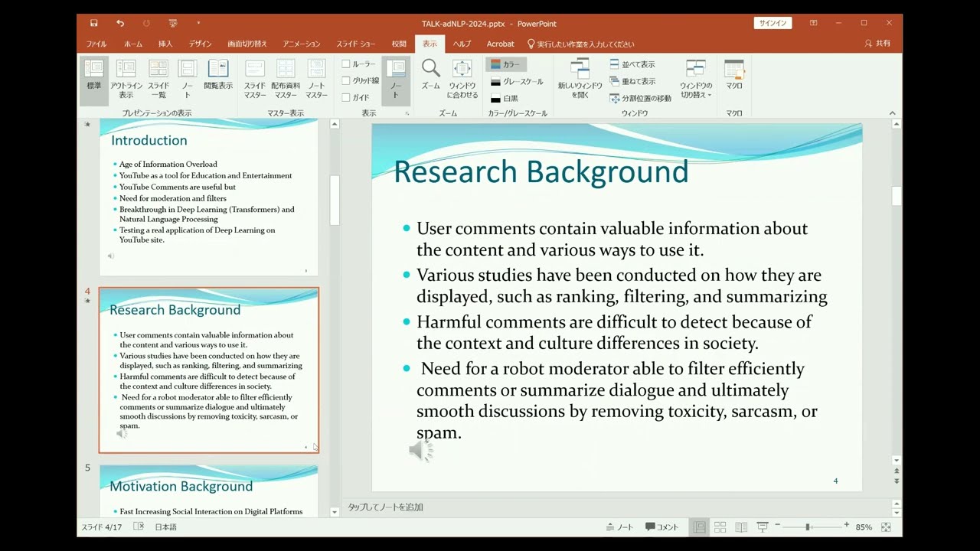The height and width of the screenshot is (551, 980).
Task: Switch to スライド一覧 (Slide Sorter) view
Action: coord(158,80)
